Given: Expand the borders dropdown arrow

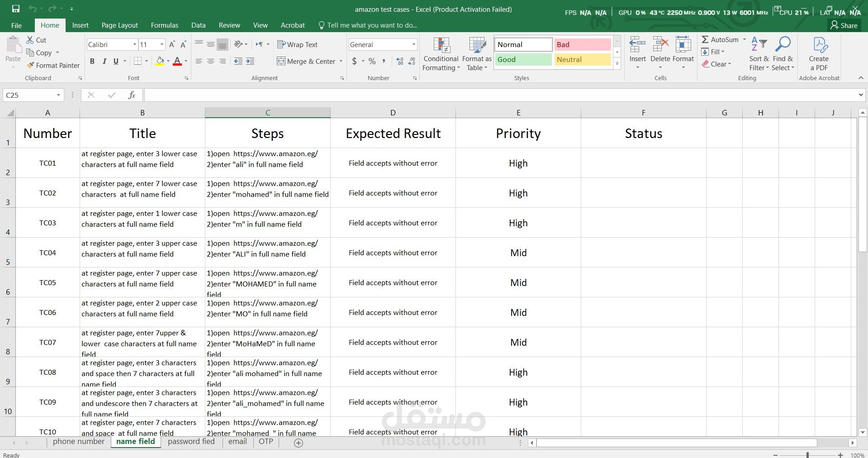Looking at the screenshot, I should tap(147, 61).
